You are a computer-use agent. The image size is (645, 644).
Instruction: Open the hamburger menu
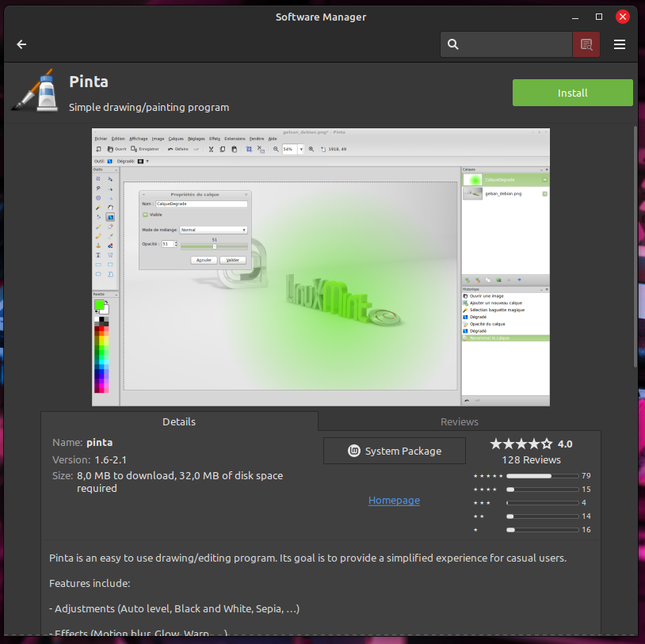tap(620, 44)
